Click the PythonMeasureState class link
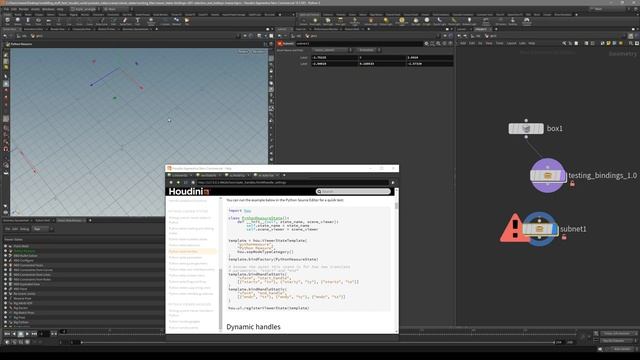The width and height of the screenshot is (640, 360). click(x=264, y=218)
